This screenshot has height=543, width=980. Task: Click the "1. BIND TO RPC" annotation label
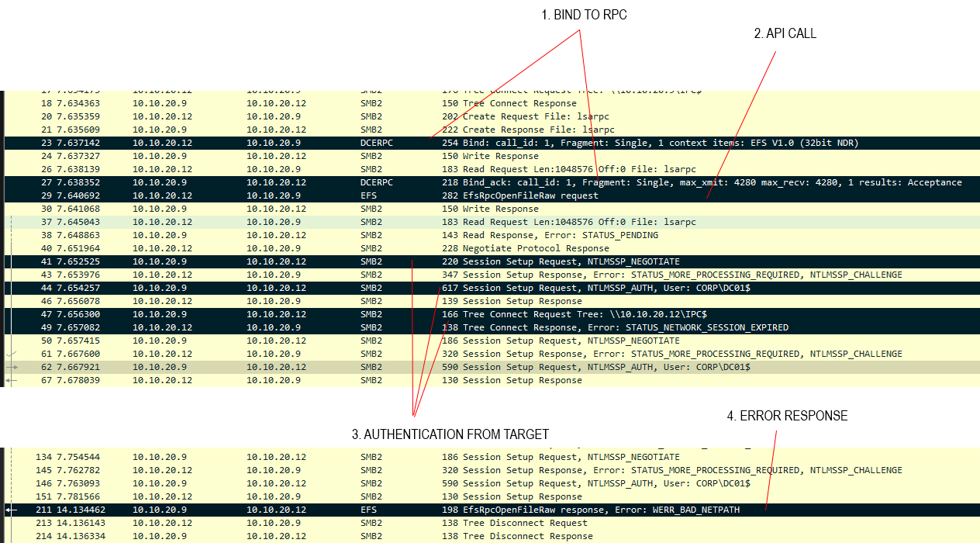[584, 16]
